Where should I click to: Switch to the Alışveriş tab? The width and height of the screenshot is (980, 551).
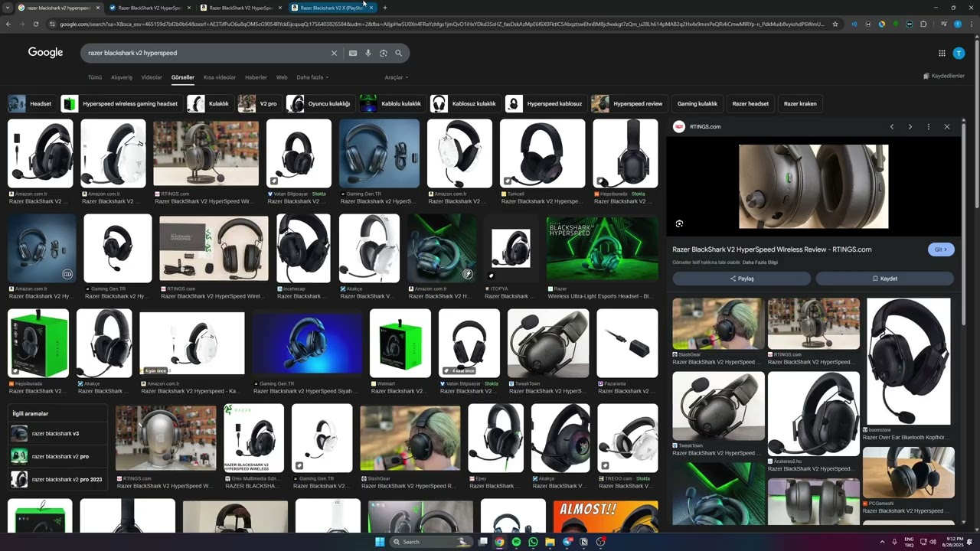coord(122,77)
